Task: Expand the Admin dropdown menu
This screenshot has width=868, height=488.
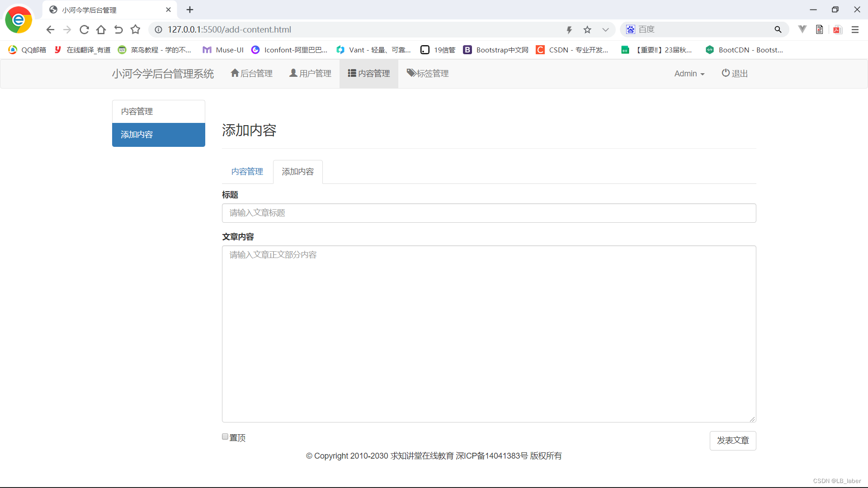Action: coord(689,74)
